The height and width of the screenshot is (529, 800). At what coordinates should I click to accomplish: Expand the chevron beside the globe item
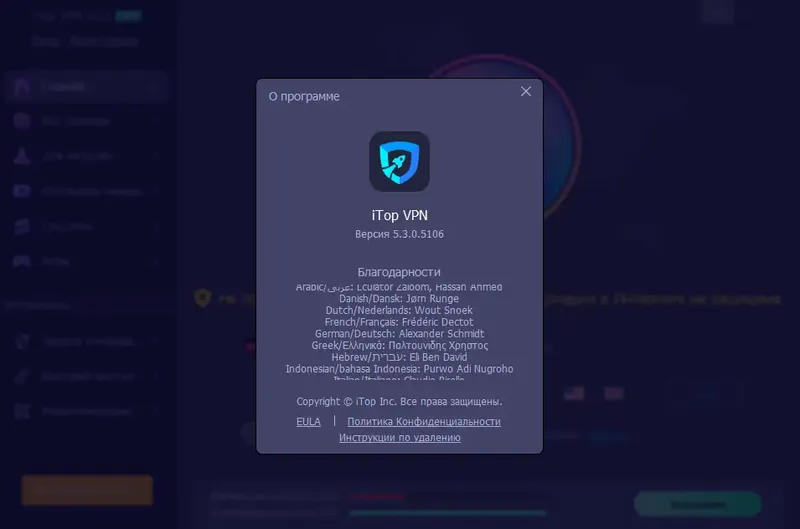(155, 121)
